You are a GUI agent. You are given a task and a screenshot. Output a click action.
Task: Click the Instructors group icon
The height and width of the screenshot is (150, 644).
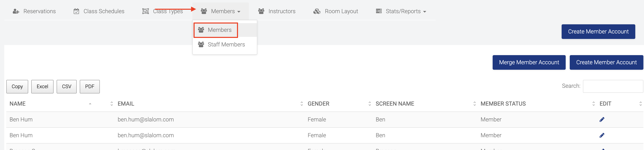(261, 11)
